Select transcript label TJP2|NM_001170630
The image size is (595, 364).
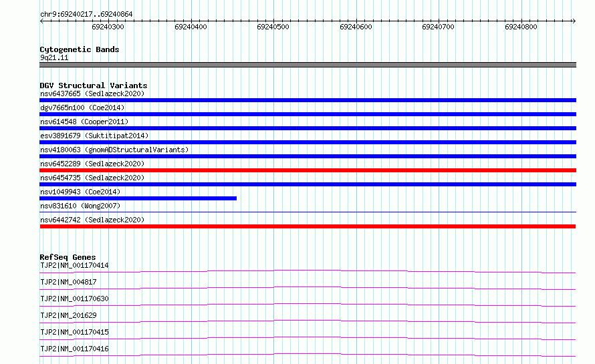coord(74,299)
